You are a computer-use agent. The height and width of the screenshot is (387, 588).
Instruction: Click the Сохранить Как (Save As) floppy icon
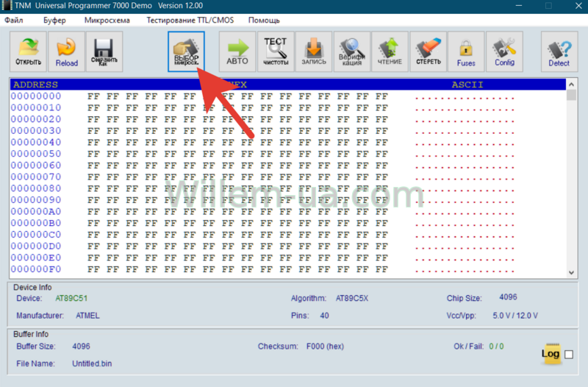(104, 51)
